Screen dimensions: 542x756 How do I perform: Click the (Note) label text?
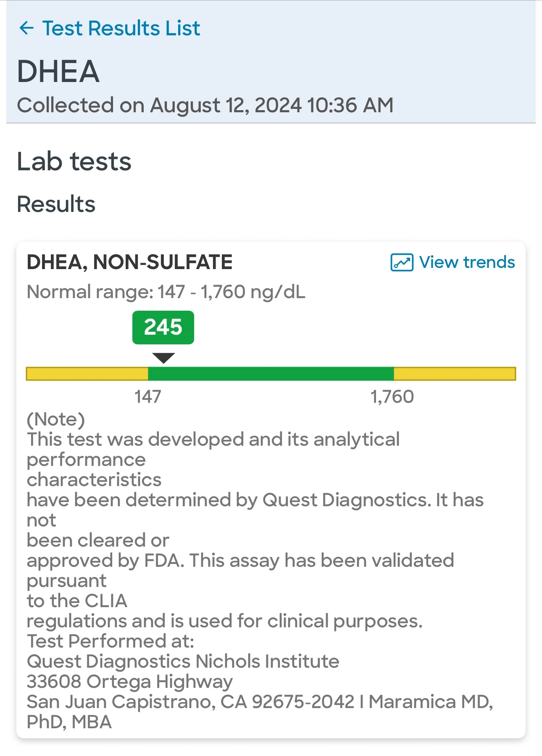[x=56, y=419]
